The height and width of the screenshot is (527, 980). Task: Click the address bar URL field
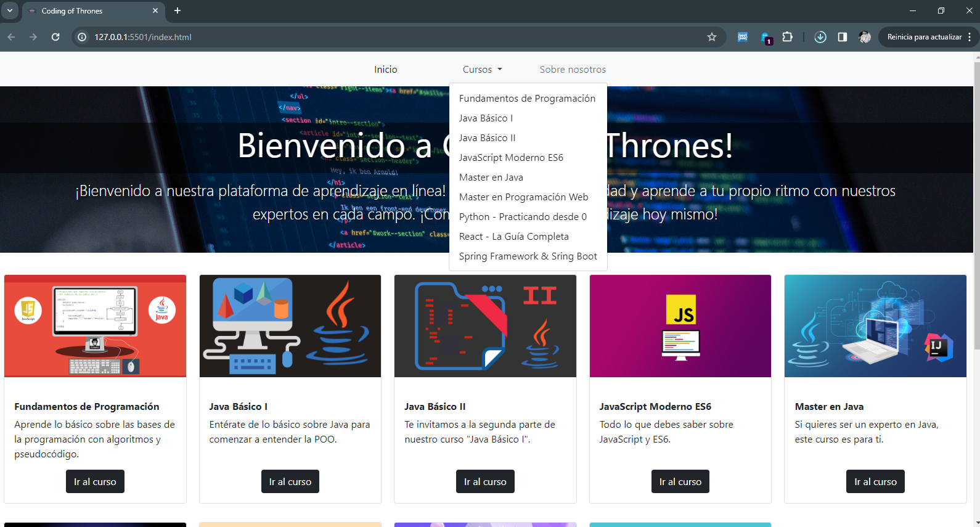tap(394, 37)
